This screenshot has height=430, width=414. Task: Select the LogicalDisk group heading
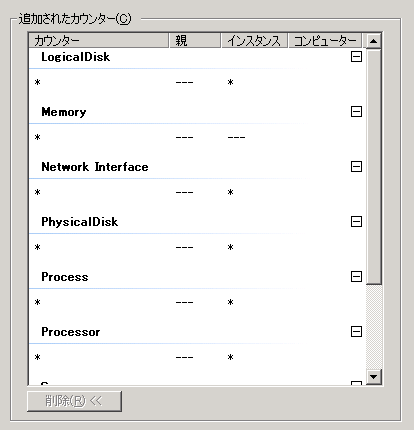click(x=76, y=57)
